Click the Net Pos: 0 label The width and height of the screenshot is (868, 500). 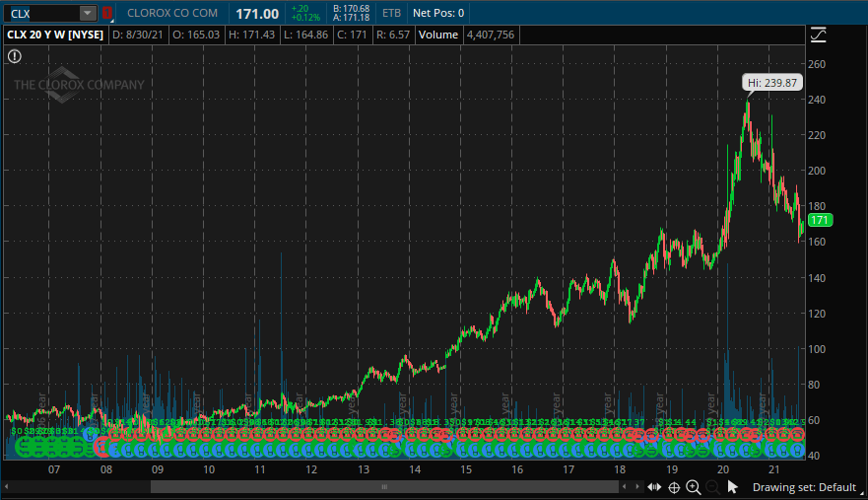tap(438, 13)
